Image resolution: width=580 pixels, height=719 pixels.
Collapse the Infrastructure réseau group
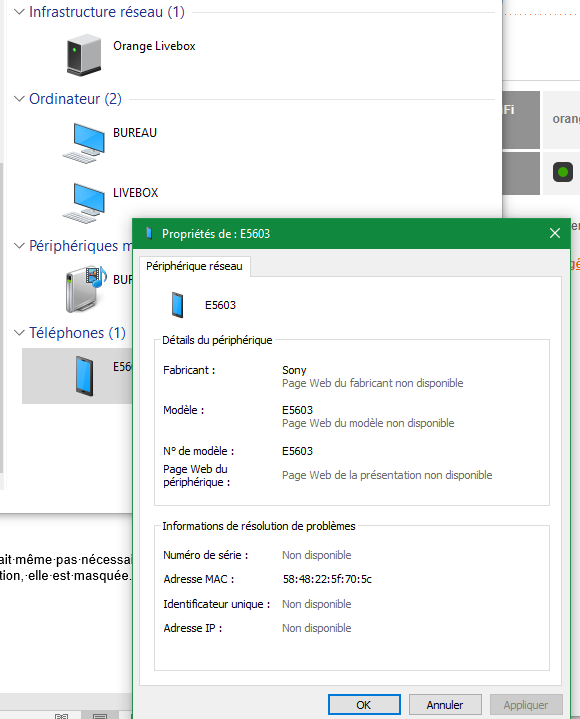point(19,12)
